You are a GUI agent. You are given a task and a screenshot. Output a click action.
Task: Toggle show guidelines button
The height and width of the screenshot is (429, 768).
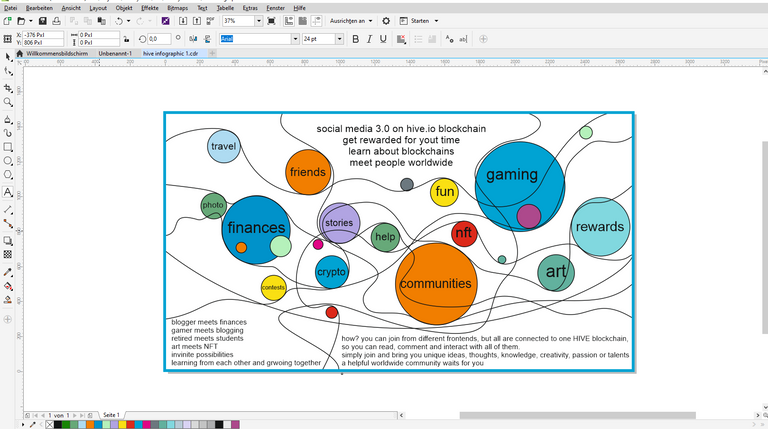pos(316,21)
